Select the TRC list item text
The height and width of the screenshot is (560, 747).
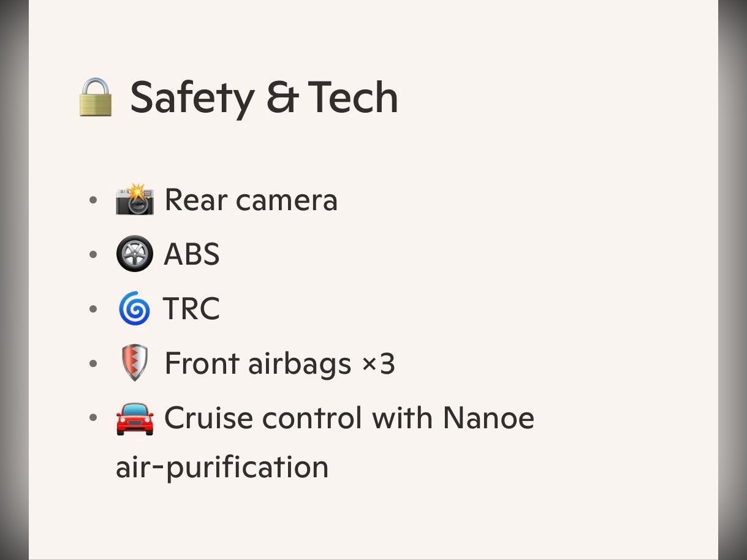191,309
